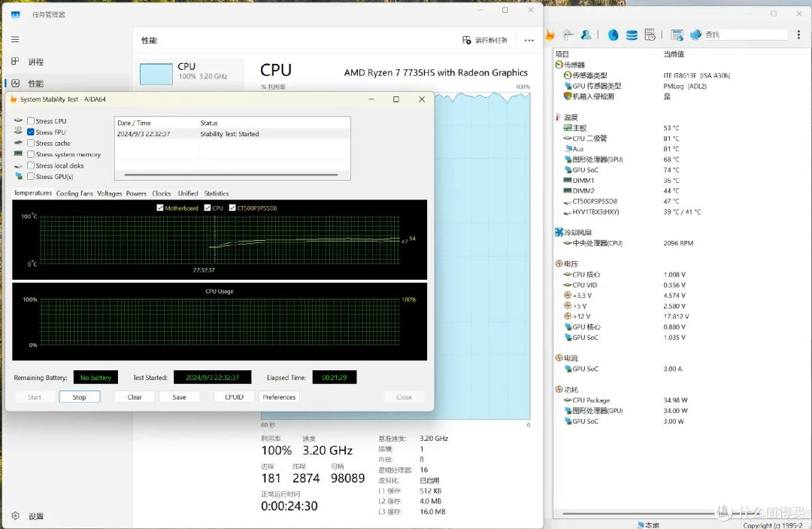Image resolution: width=812 pixels, height=529 pixels.
Task: Click the 运行新任务 run new task icon
Action: (467, 40)
